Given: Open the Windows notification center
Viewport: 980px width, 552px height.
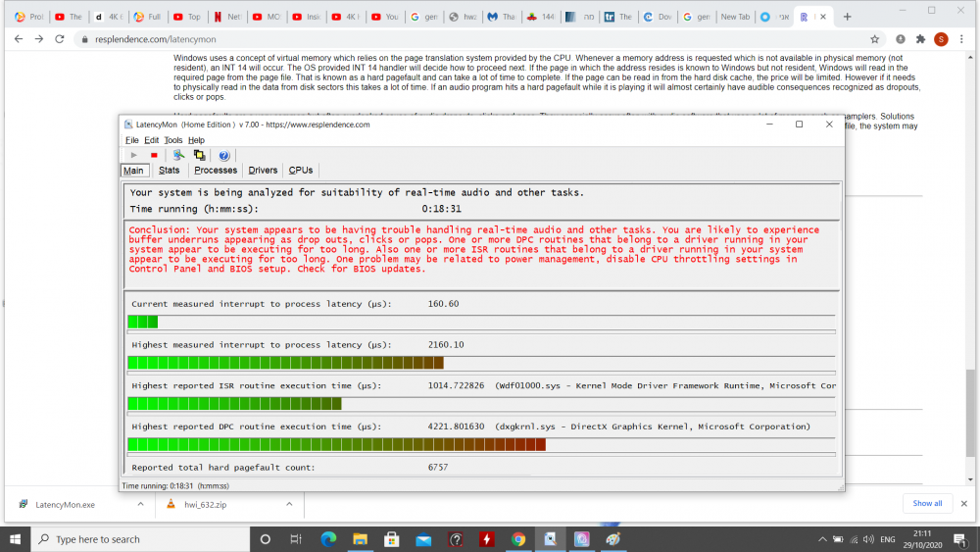Looking at the screenshot, I should point(960,539).
